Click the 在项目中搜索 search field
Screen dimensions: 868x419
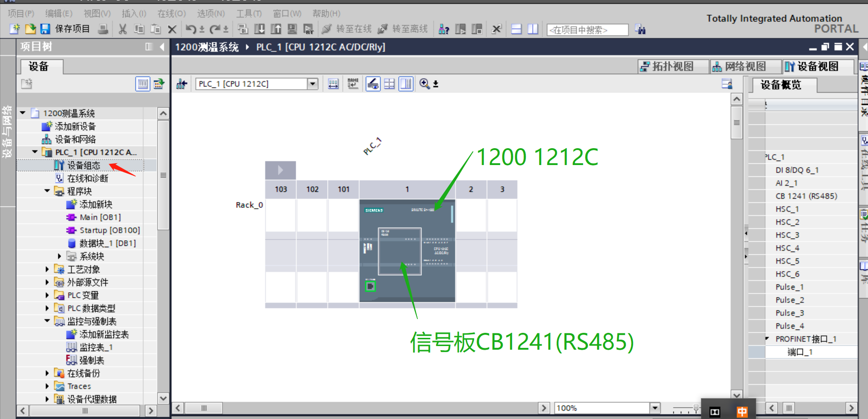pyautogui.click(x=587, y=30)
